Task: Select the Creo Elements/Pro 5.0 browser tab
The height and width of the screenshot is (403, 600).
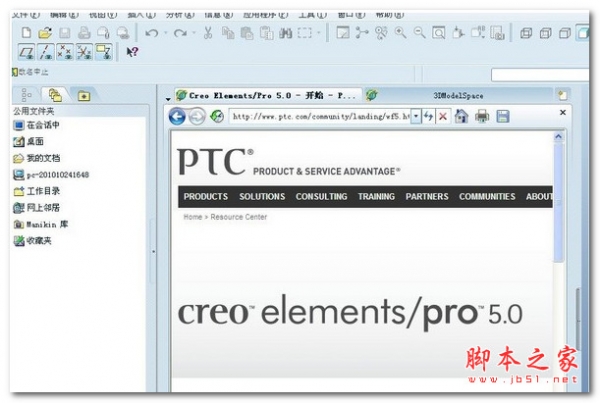Action: tap(268, 96)
